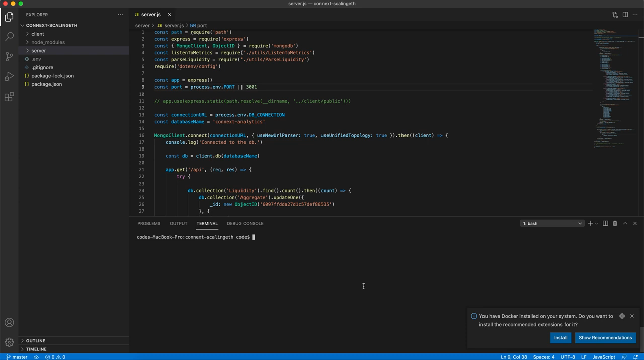Open the Run and Debug view

(9, 76)
